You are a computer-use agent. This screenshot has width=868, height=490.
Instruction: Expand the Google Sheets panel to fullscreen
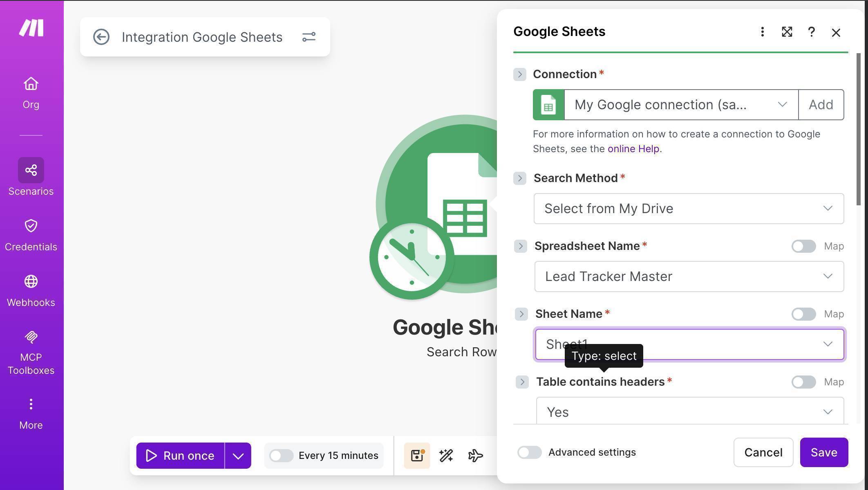(787, 32)
